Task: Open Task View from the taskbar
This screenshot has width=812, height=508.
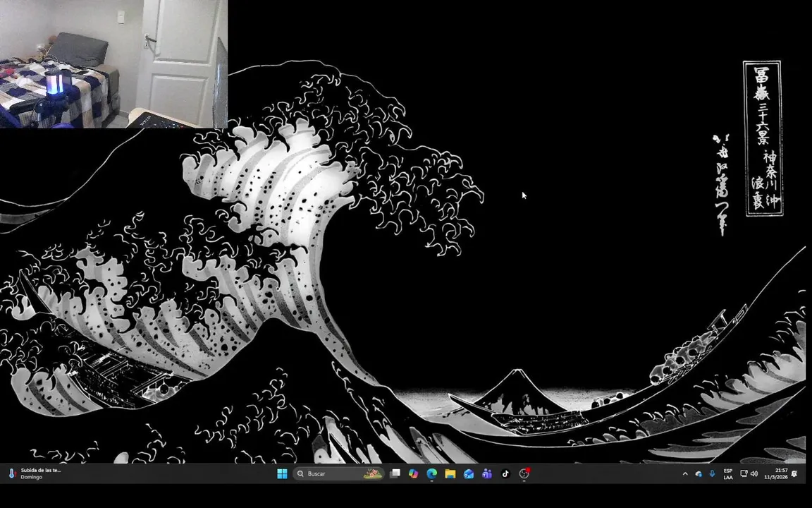Action: tap(395, 474)
